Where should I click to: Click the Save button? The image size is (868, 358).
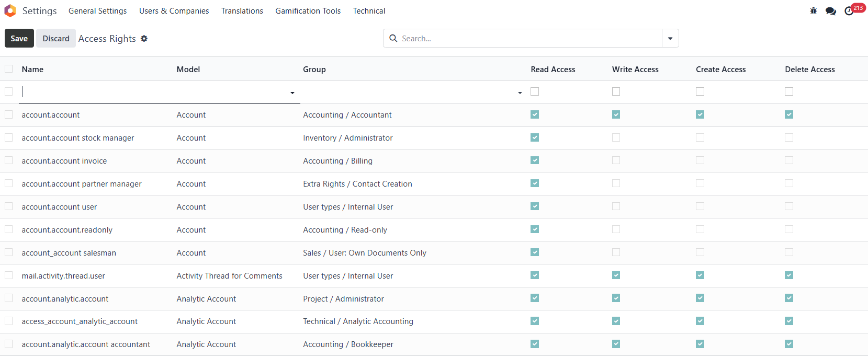click(19, 38)
